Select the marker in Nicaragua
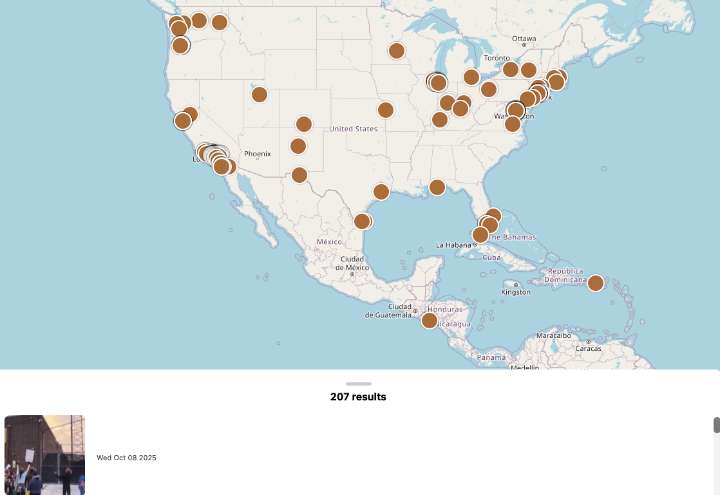 [x=429, y=320]
